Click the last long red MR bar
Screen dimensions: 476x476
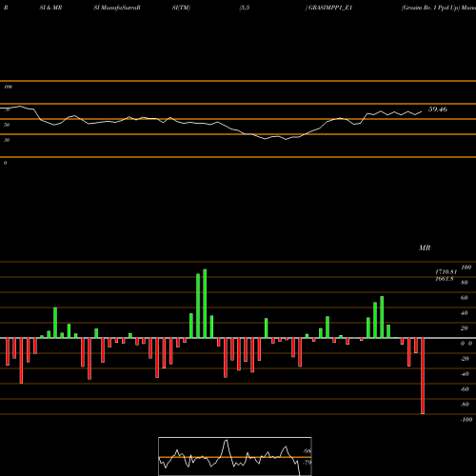tap(423, 376)
